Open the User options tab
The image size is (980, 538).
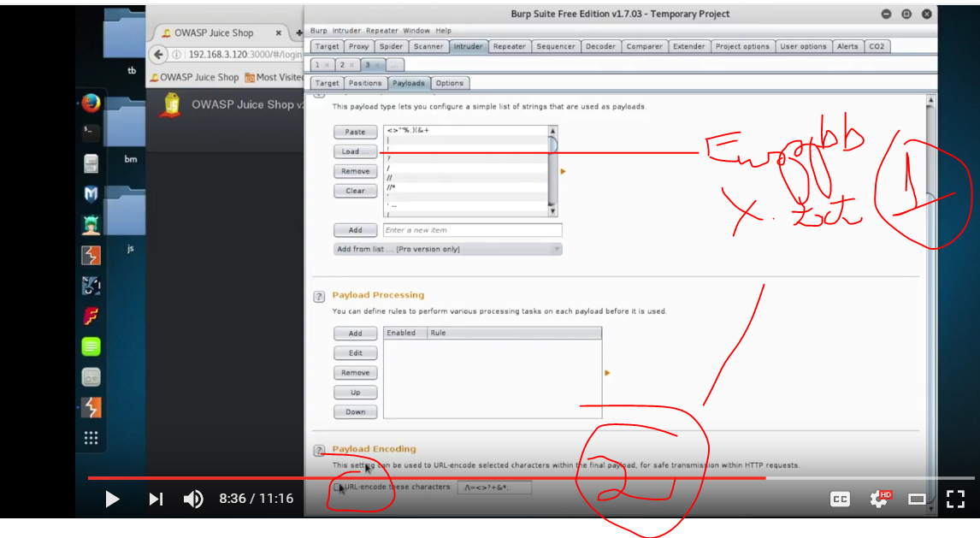tap(803, 46)
